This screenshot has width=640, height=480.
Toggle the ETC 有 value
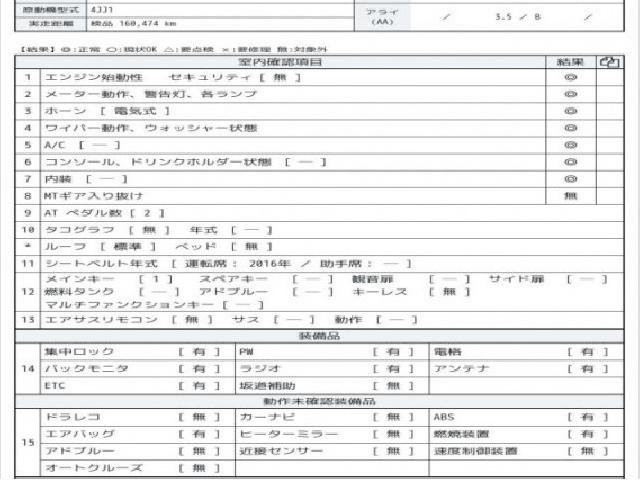click(198, 385)
